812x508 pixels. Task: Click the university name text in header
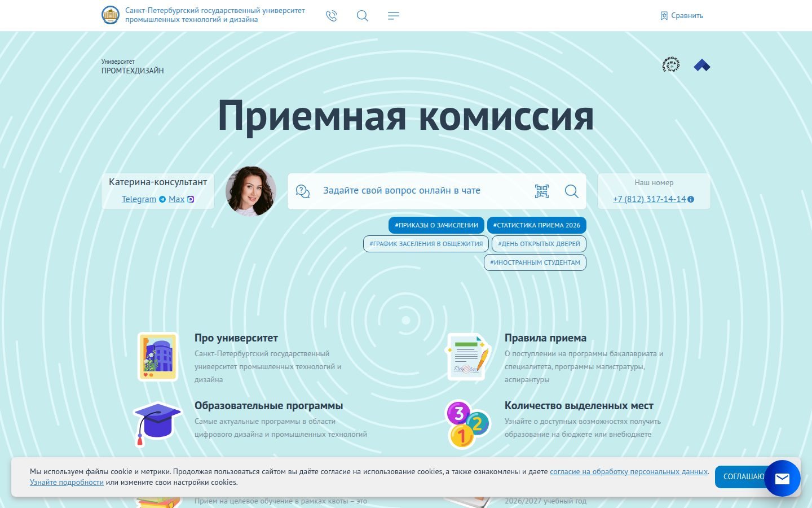click(x=215, y=15)
